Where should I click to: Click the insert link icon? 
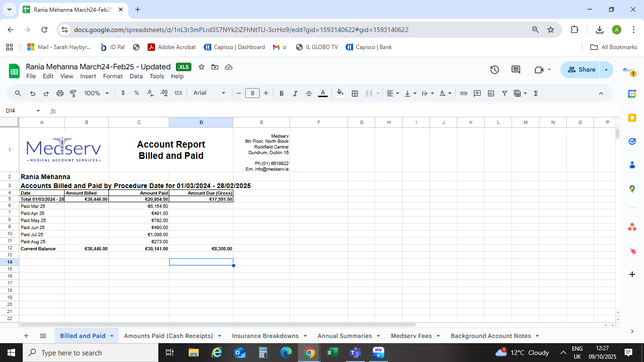click(x=463, y=93)
